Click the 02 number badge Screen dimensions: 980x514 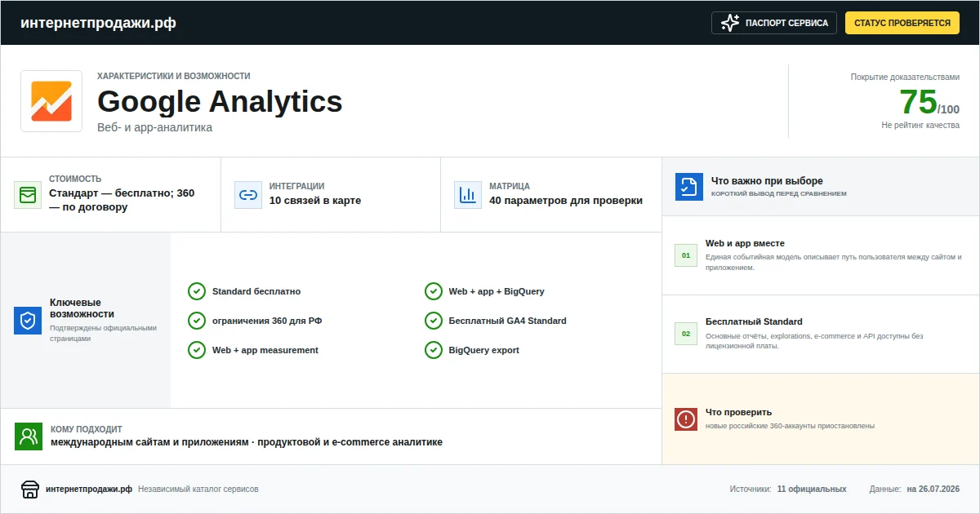pyautogui.click(x=686, y=334)
